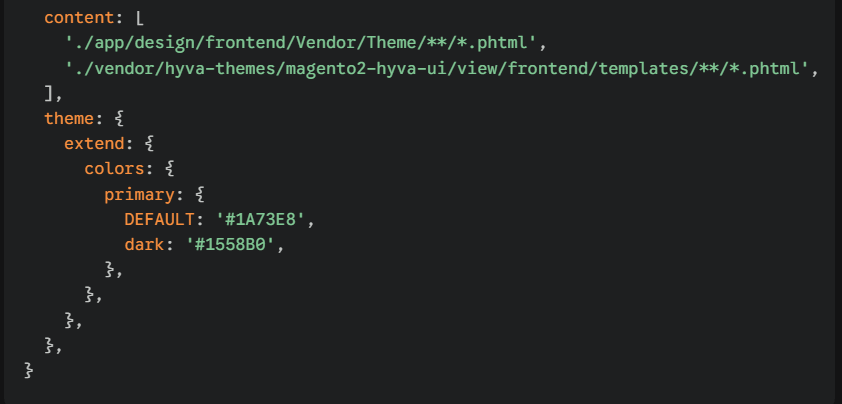Screen dimensions: 842x404
Task: Click the closing square bracket of content
Action: point(48,93)
